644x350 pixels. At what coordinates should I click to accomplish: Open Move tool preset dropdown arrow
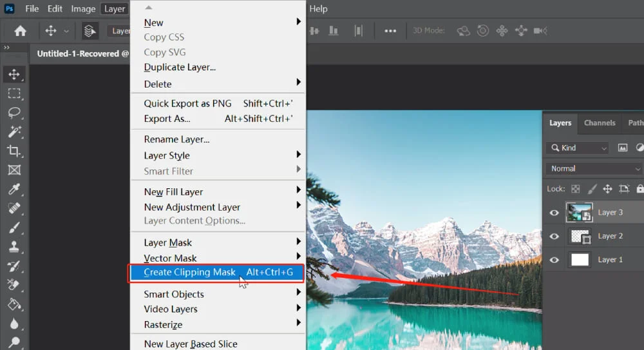click(x=66, y=31)
